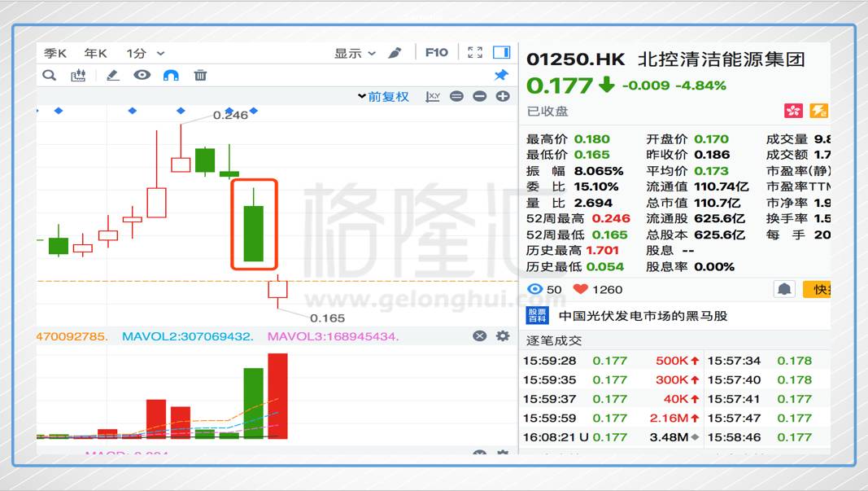Click 委比 value 15.10%
868x491 pixels.
(x=596, y=186)
